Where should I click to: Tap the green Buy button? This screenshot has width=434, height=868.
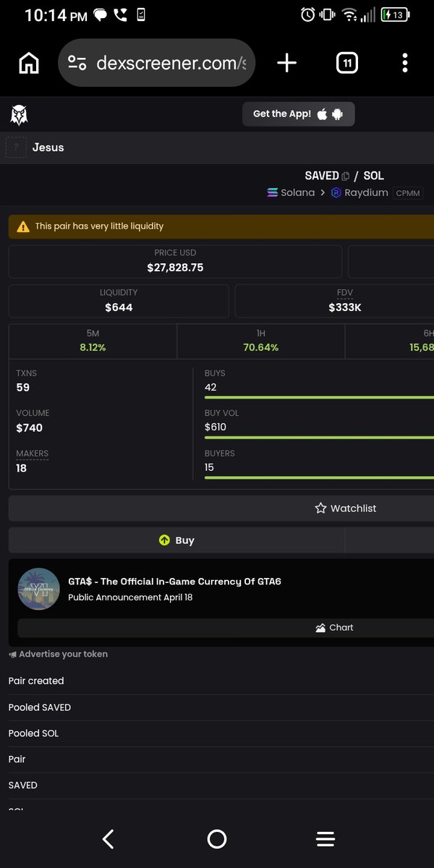click(176, 540)
